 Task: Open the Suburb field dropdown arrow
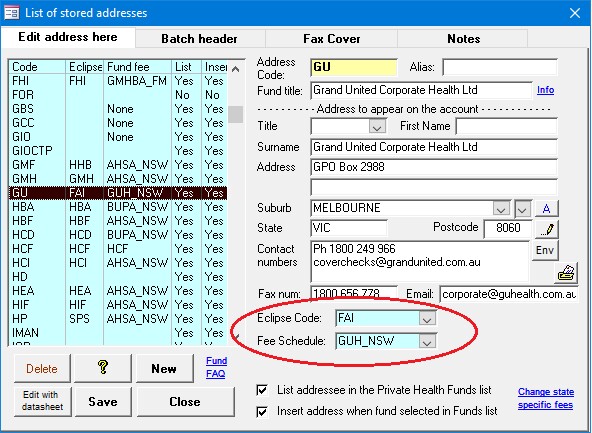pos(501,209)
